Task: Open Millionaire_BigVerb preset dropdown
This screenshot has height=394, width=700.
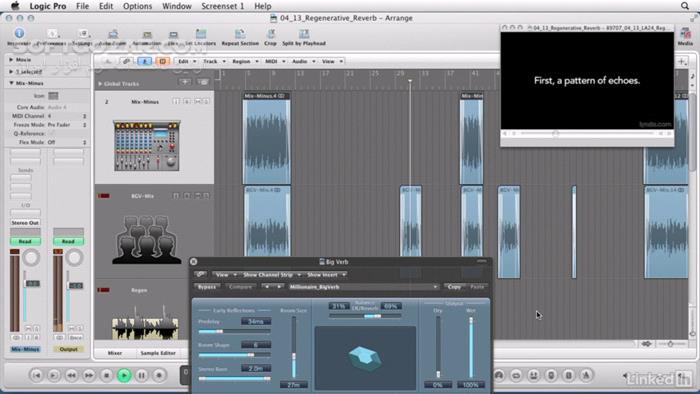Action: 363,287
